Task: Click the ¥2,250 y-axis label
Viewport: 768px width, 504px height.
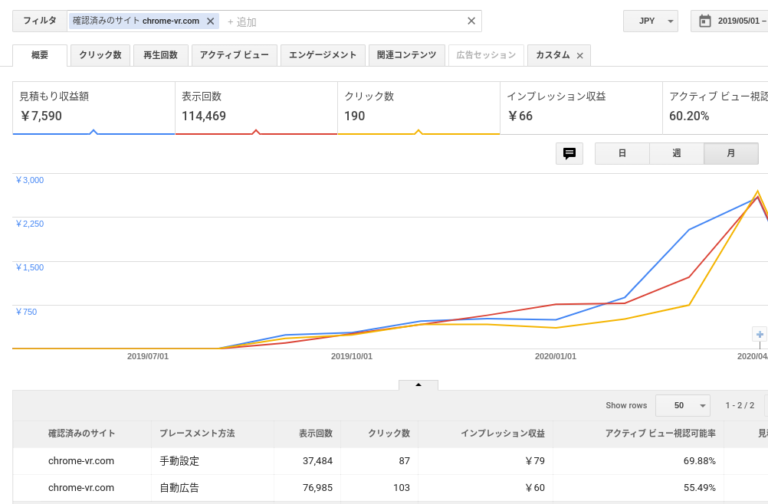Action: click(x=30, y=224)
